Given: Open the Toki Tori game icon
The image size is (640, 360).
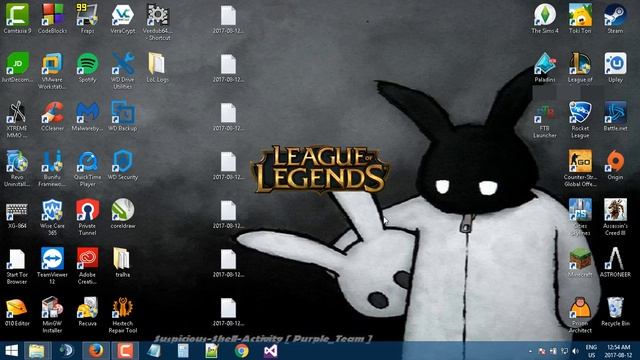Looking at the screenshot, I should point(580,19).
